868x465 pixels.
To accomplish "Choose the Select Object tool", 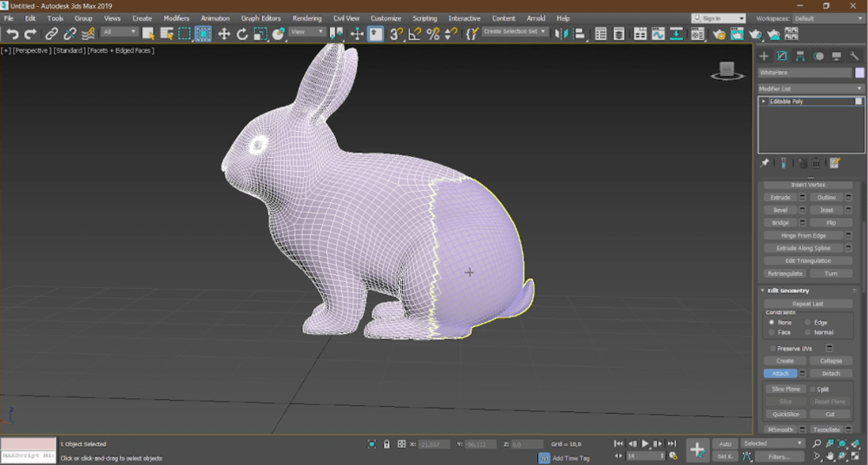I will click(148, 35).
